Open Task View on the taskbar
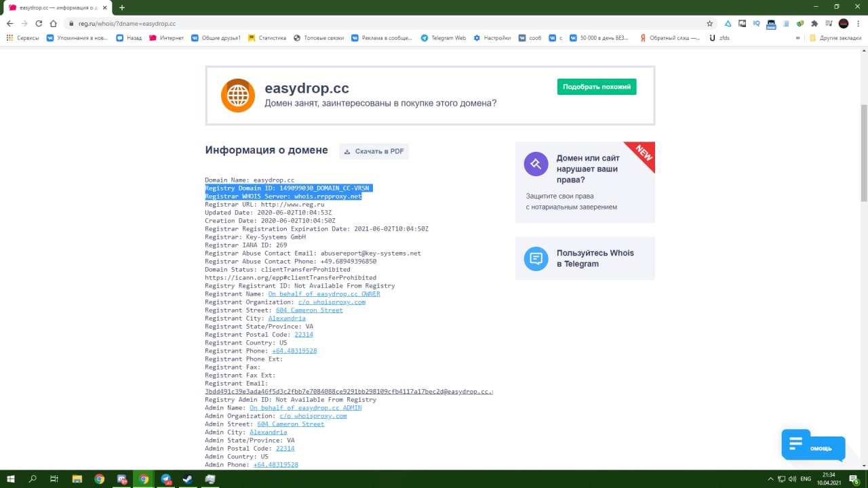The height and width of the screenshot is (488, 868). (x=54, y=479)
